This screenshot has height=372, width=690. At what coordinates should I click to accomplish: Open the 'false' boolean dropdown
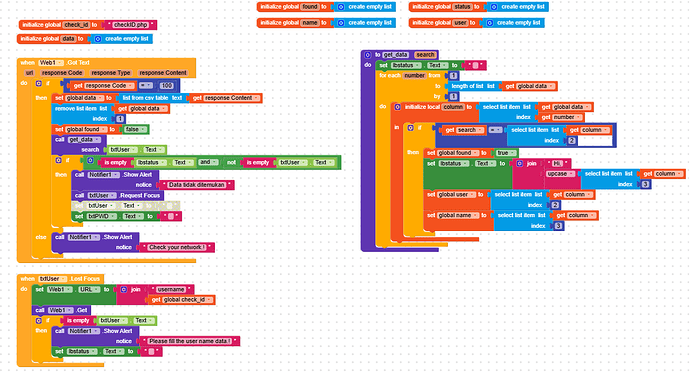point(136,129)
